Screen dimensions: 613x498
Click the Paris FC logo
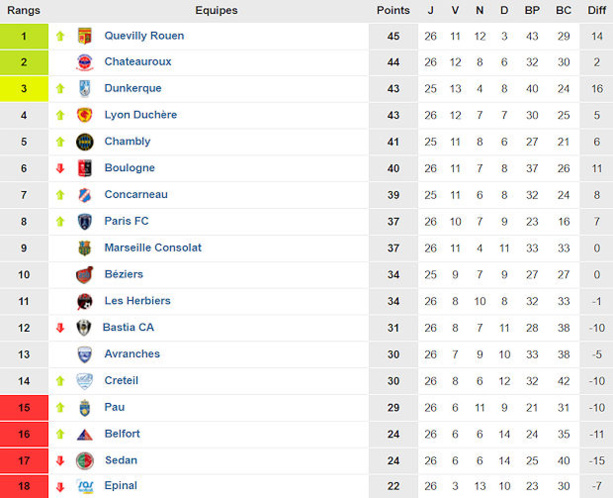(x=85, y=221)
